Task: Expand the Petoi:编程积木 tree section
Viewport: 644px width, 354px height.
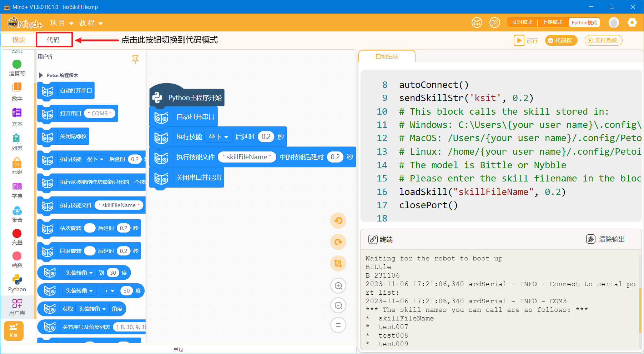Action: (x=41, y=75)
